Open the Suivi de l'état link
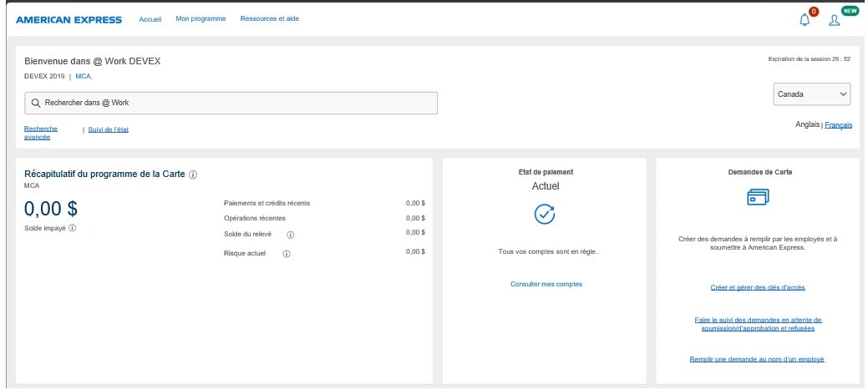The image size is (868, 390). [108, 129]
